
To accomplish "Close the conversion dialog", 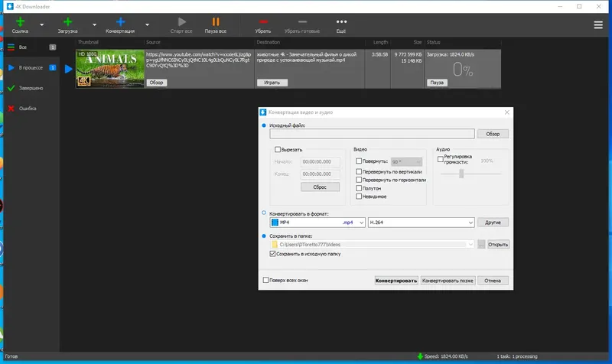I will pyautogui.click(x=506, y=112).
